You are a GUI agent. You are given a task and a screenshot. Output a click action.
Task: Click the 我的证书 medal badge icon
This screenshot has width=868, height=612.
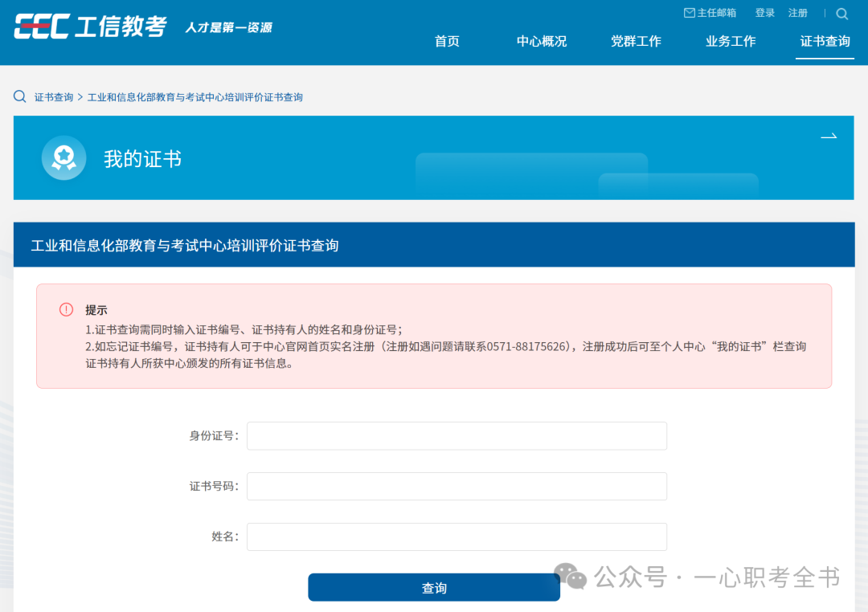pos(63,157)
